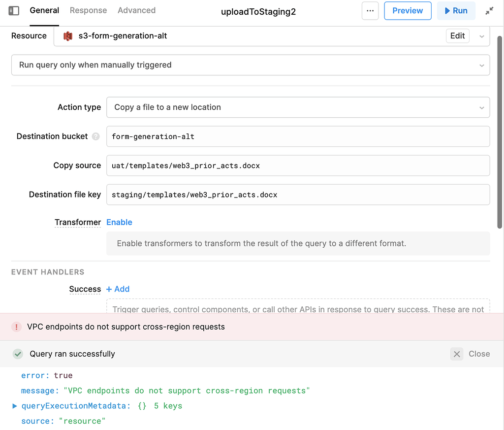Edit the s3-form-generation-alt resource
Screen dimensions: 504x430
point(457,36)
